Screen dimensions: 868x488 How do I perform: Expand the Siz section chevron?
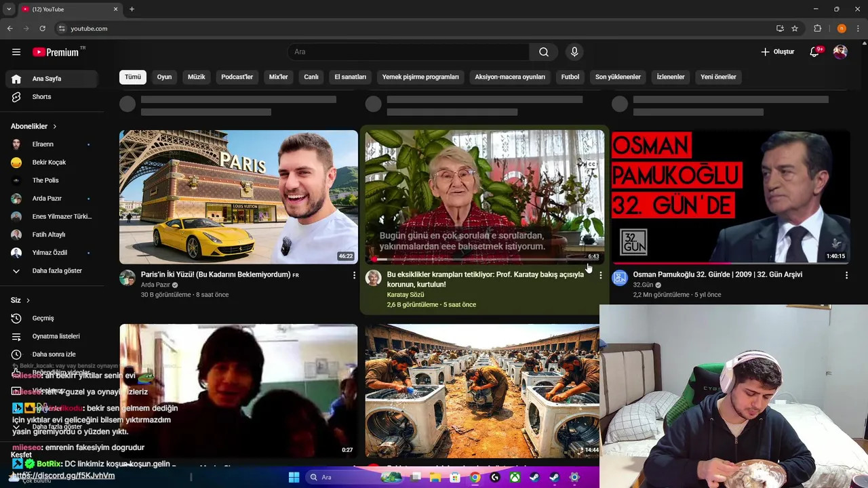click(x=28, y=300)
